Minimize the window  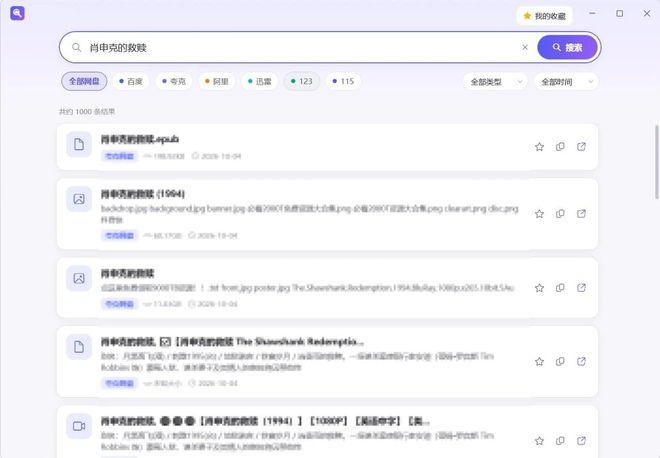[592, 13]
